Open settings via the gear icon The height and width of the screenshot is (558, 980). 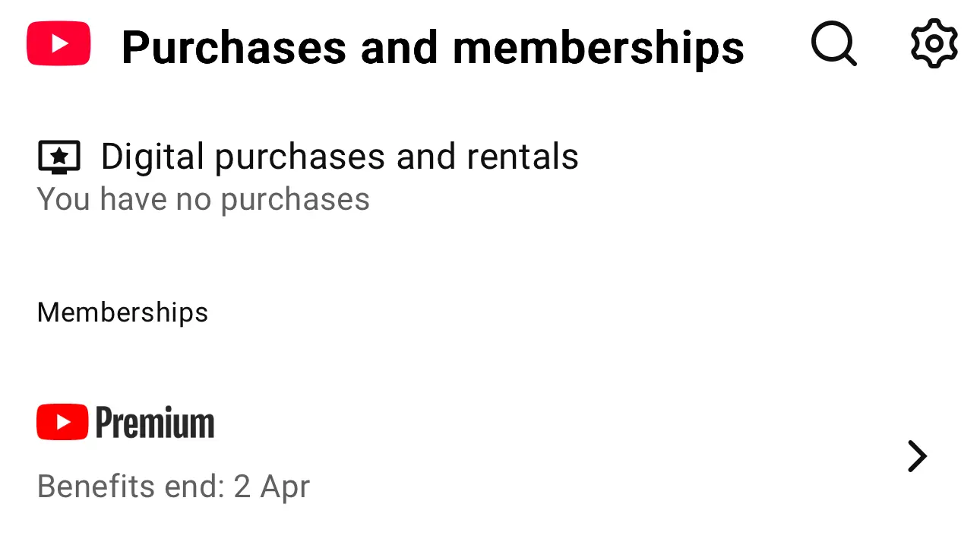click(x=934, y=44)
